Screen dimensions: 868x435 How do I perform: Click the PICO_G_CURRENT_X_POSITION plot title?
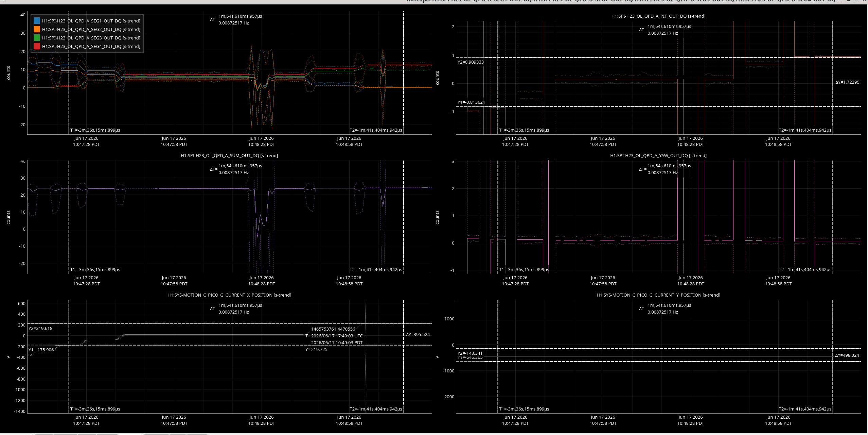pos(229,295)
